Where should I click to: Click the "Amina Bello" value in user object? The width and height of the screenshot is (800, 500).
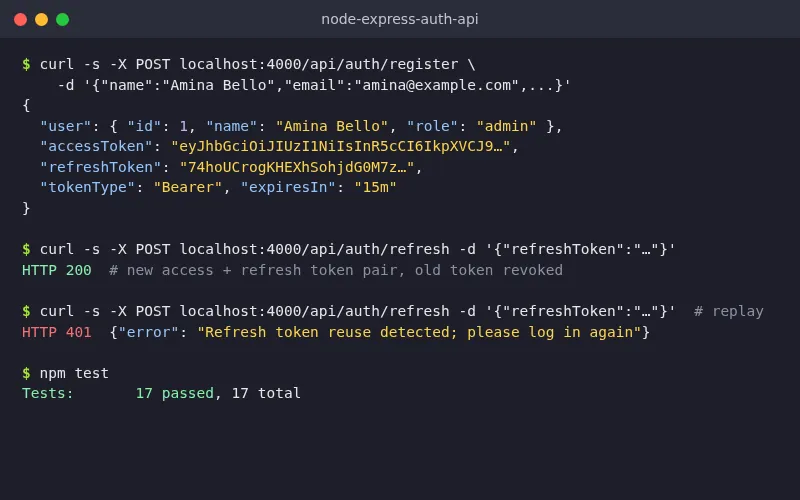pos(332,126)
